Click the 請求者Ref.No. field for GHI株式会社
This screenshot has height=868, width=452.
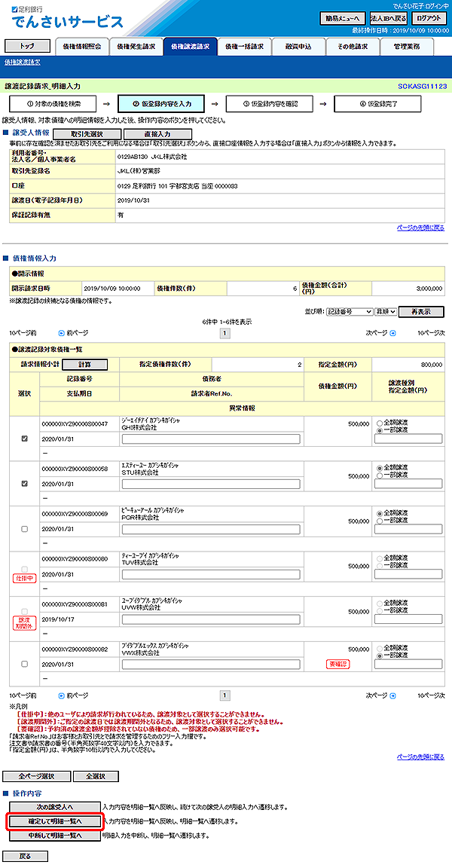click(212, 439)
